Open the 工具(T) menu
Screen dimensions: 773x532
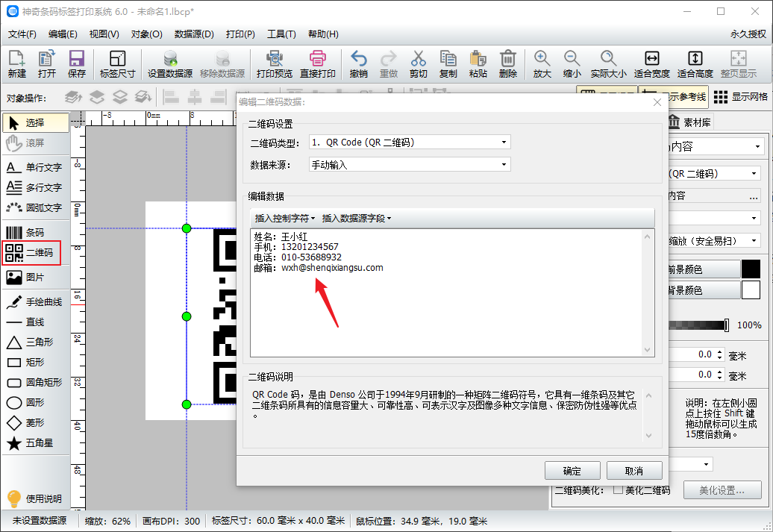click(281, 34)
